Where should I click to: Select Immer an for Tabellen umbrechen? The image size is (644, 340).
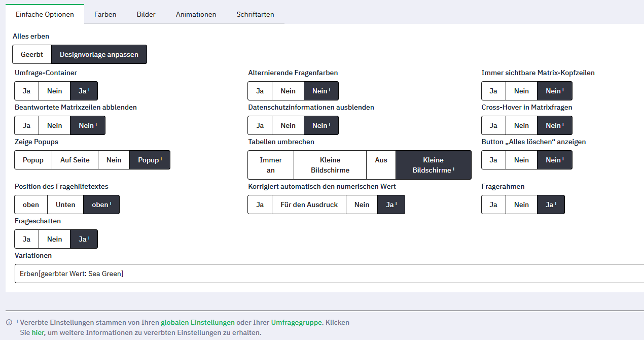[270, 165]
